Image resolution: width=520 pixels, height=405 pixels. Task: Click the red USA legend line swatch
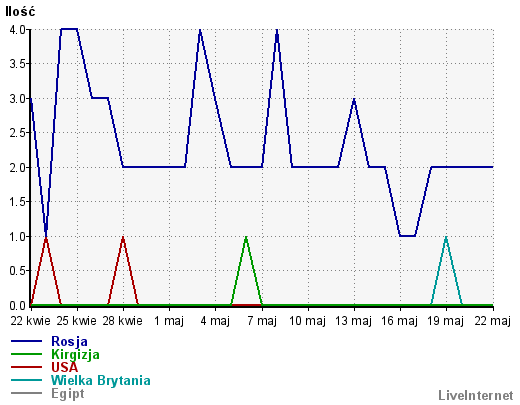pyautogui.click(x=26, y=367)
